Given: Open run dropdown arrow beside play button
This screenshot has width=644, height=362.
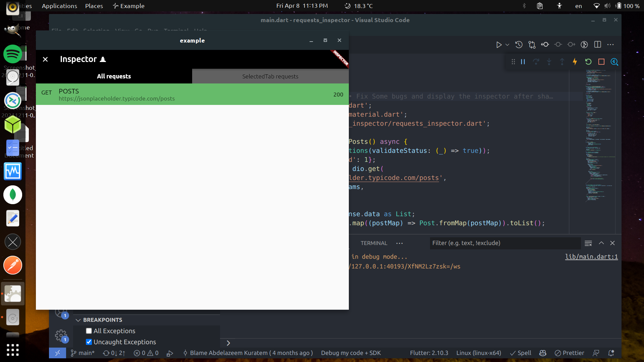Looking at the screenshot, I should (507, 45).
